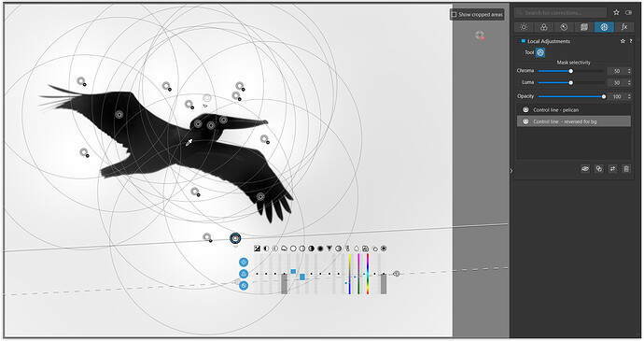This screenshot has height=341, width=644.
Task: Toggle show masks eye button
Action: (585, 169)
